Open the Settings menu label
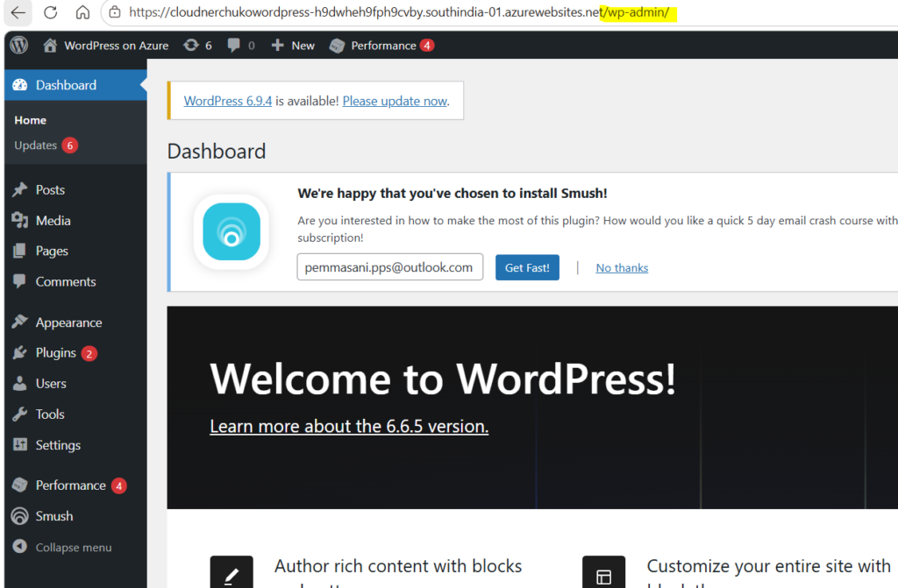Screen dimensions: 898x588 pos(58,445)
